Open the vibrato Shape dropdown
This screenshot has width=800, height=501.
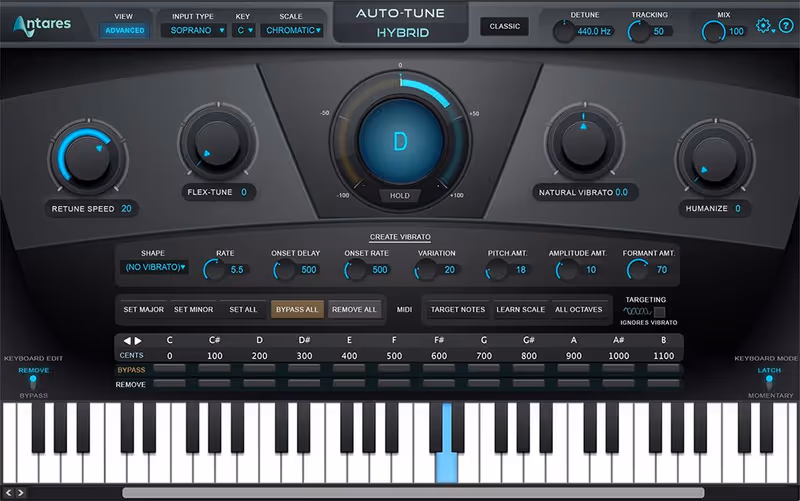tap(155, 267)
